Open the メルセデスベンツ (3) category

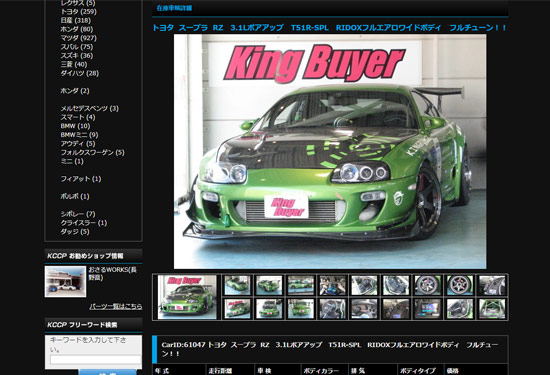(x=89, y=108)
